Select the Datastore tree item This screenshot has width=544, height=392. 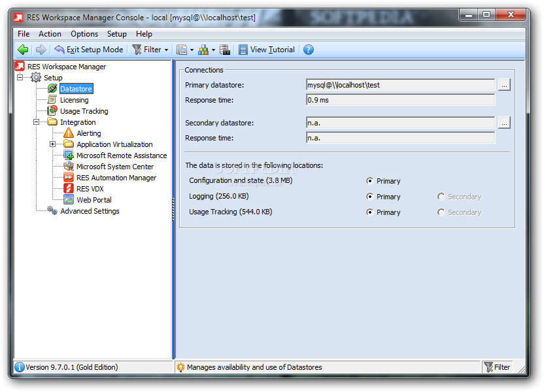(76, 89)
